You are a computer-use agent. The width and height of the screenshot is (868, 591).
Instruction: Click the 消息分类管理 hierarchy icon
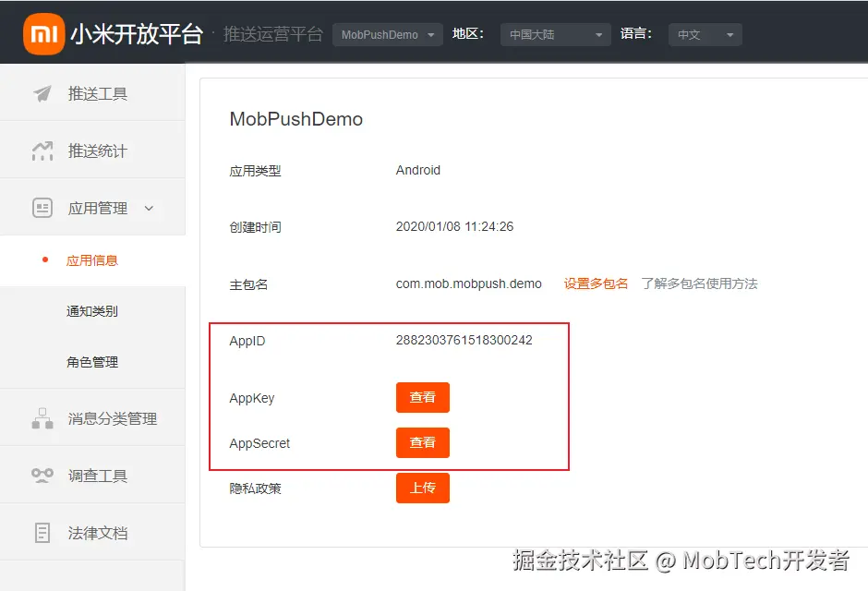click(x=42, y=418)
